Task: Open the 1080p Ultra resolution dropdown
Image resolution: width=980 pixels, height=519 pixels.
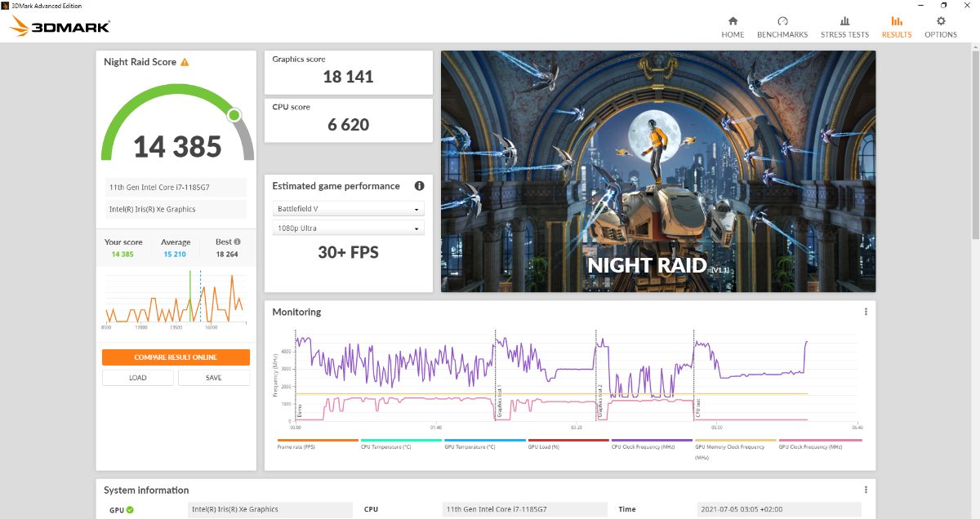Action: 348,229
